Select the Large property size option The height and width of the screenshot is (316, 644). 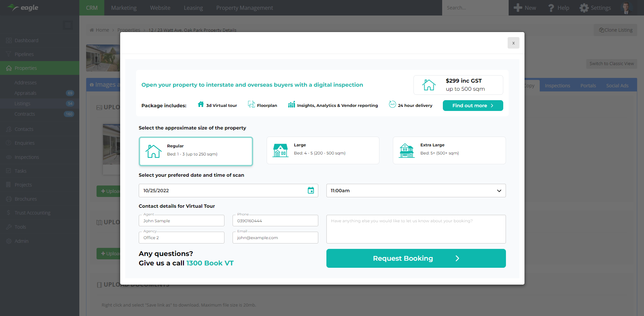(323, 150)
